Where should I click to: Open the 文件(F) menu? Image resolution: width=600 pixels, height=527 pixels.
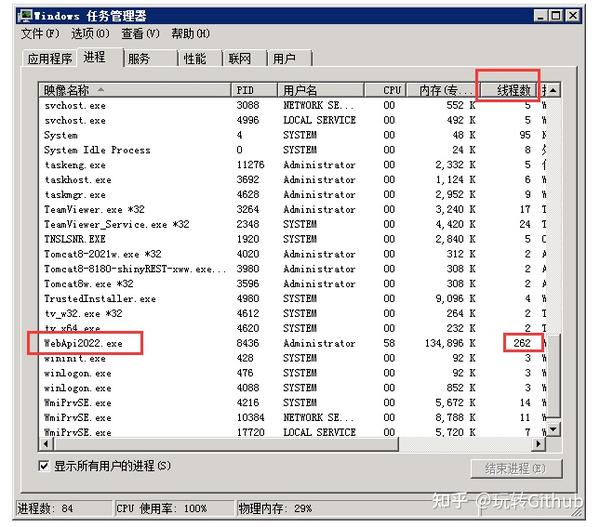click(40, 34)
